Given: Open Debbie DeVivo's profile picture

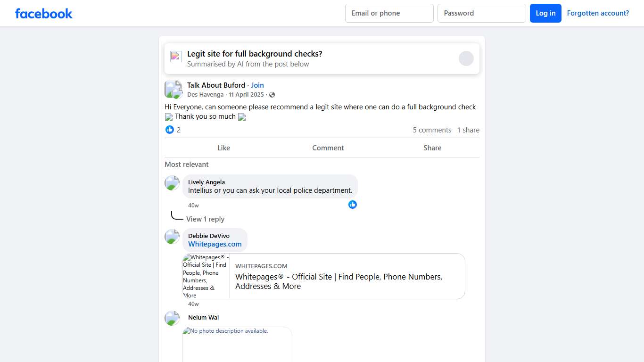Looking at the screenshot, I should point(172,237).
